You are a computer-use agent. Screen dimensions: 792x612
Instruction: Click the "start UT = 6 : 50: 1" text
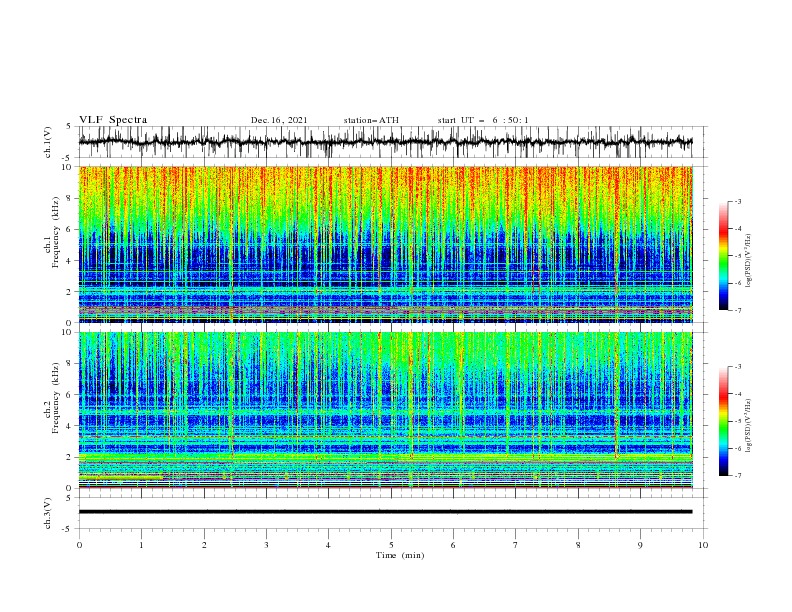point(483,120)
